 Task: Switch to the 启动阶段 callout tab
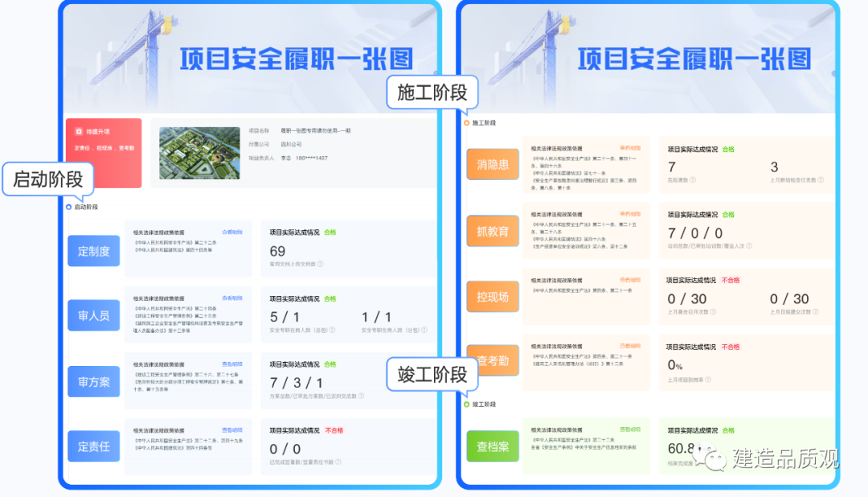[x=47, y=179]
